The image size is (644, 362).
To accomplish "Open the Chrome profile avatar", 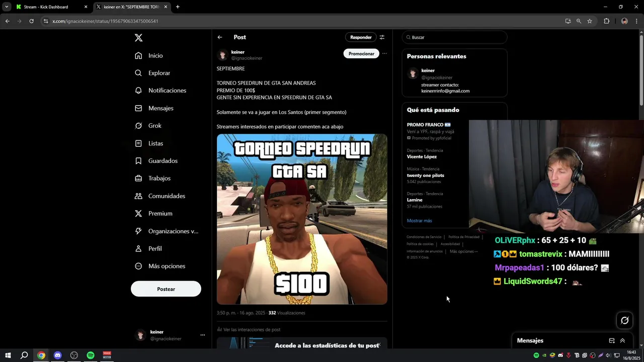I will pos(624,21).
